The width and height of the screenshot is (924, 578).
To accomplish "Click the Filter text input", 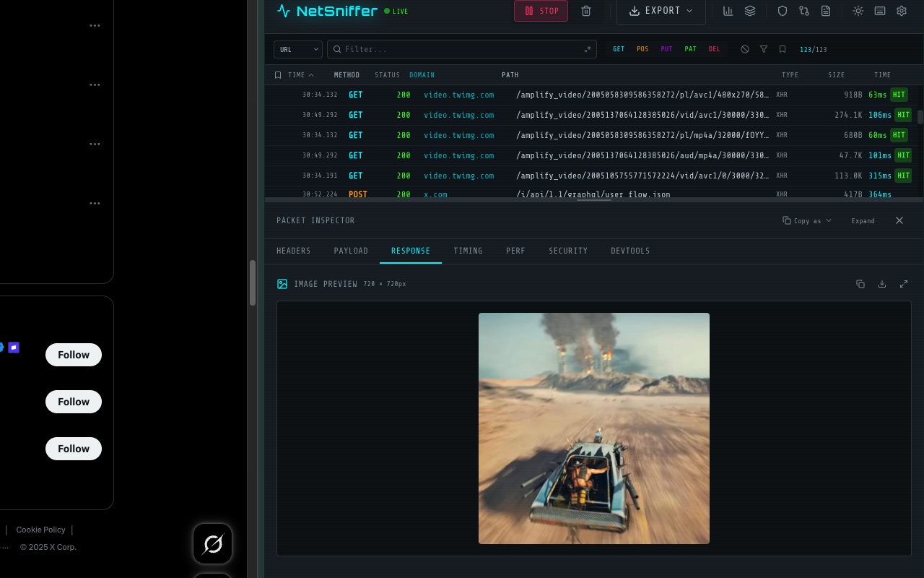I will (462, 49).
